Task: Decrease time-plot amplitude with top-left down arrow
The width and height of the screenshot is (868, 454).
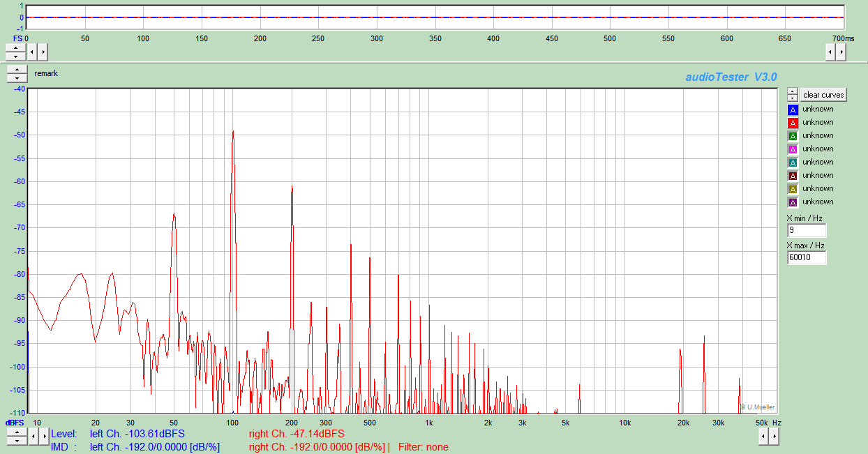Action: pyautogui.click(x=15, y=56)
